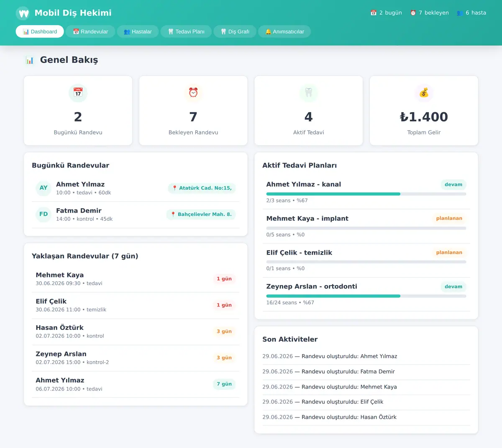Go to the Hastalar tab
The image size is (502, 448).
click(x=138, y=31)
